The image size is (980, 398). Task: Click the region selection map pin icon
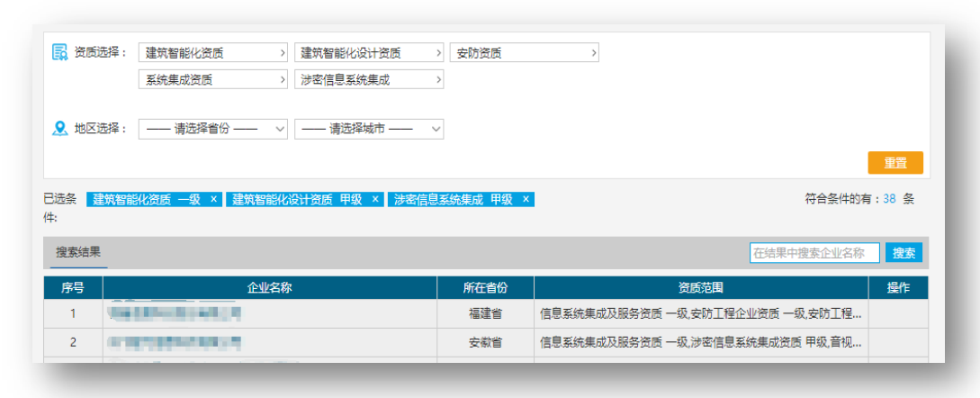60,129
